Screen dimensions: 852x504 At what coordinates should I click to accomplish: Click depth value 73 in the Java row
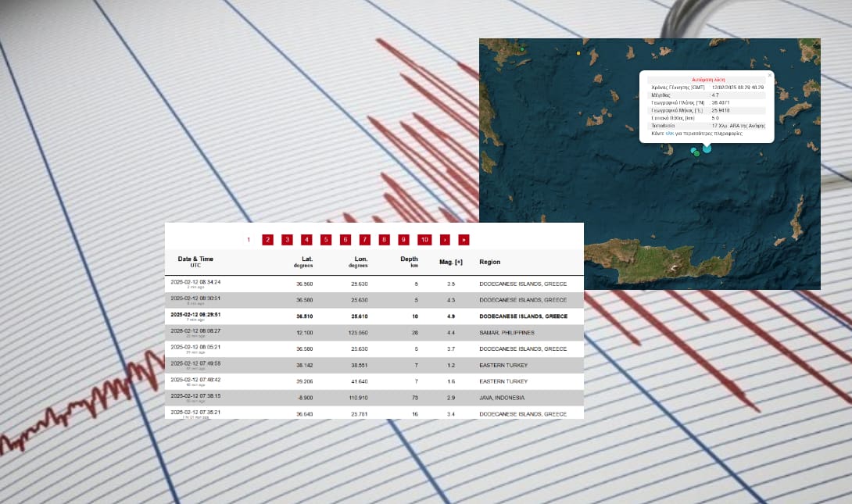pyautogui.click(x=415, y=398)
